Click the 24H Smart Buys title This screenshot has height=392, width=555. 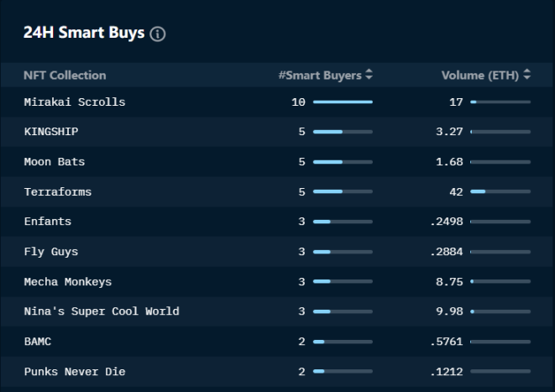pos(84,33)
